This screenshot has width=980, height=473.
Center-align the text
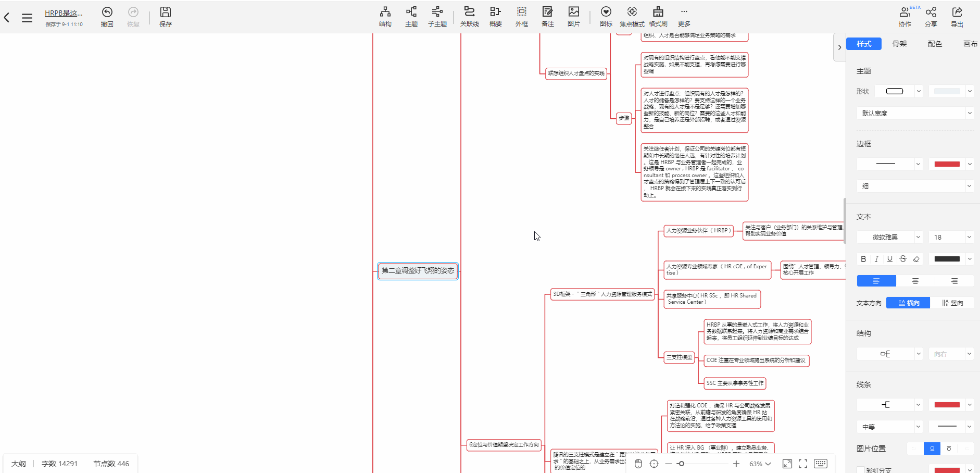tap(915, 281)
